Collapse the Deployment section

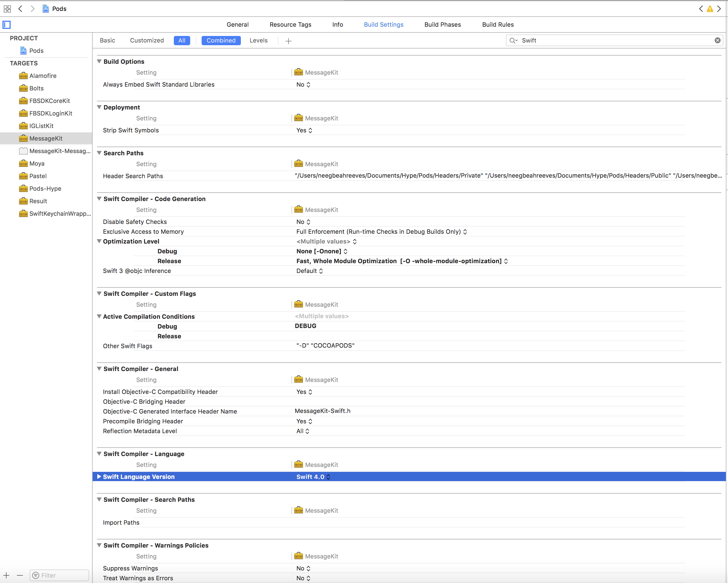coord(99,107)
